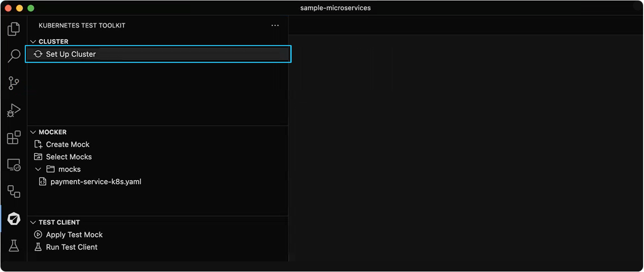Open the Run and Debug view
Screen dimensions: 644x272
click(x=14, y=110)
